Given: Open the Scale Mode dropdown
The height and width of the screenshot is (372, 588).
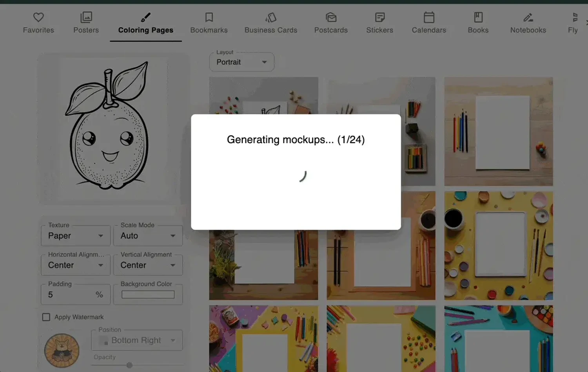Looking at the screenshot, I should click(x=148, y=235).
